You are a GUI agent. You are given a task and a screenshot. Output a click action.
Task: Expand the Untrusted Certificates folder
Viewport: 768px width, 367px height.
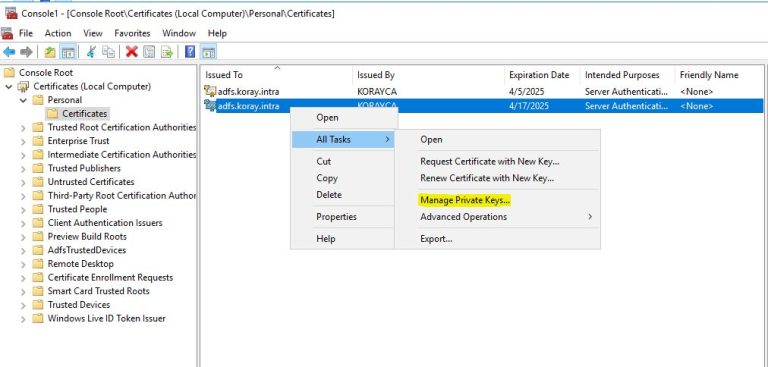tap(23, 182)
